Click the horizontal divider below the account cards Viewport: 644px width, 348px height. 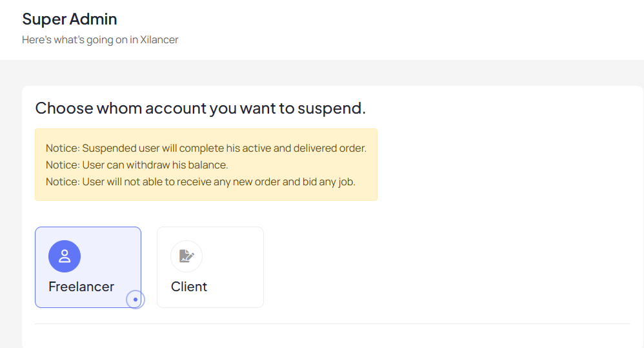point(333,323)
